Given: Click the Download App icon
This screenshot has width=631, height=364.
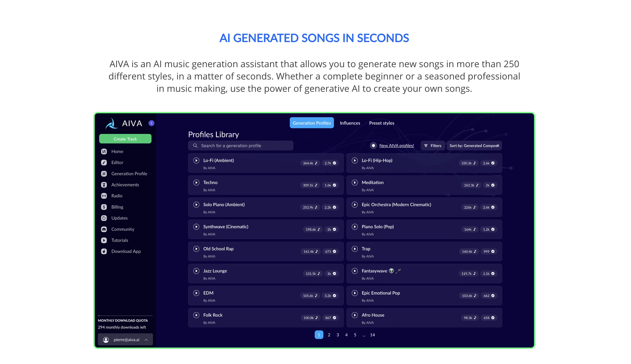Looking at the screenshot, I should (x=104, y=251).
